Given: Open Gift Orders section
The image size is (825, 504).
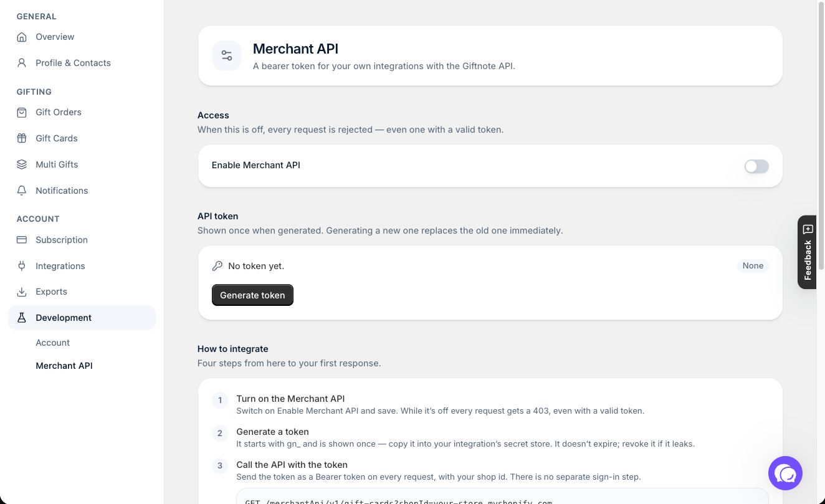Looking at the screenshot, I should tap(82, 112).
